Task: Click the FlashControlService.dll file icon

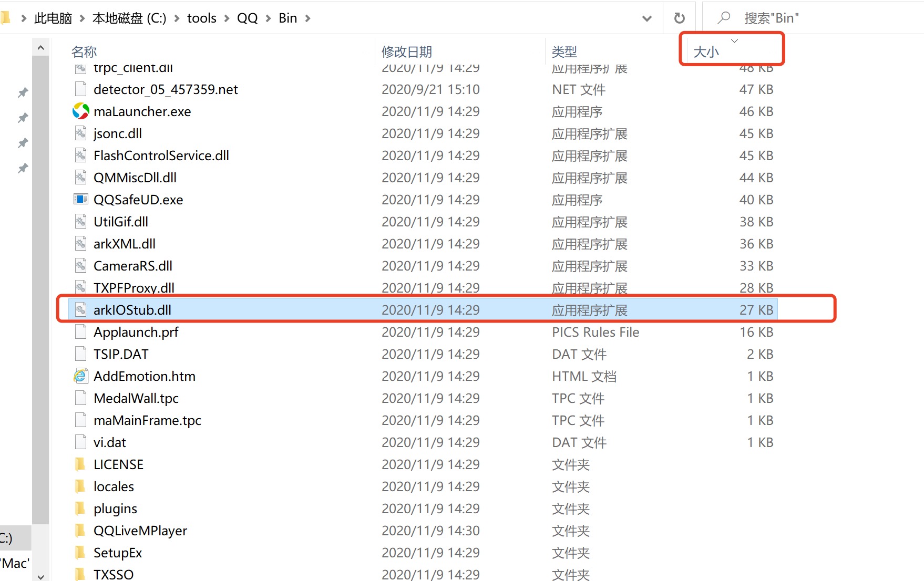Action: pyautogui.click(x=80, y=155)
